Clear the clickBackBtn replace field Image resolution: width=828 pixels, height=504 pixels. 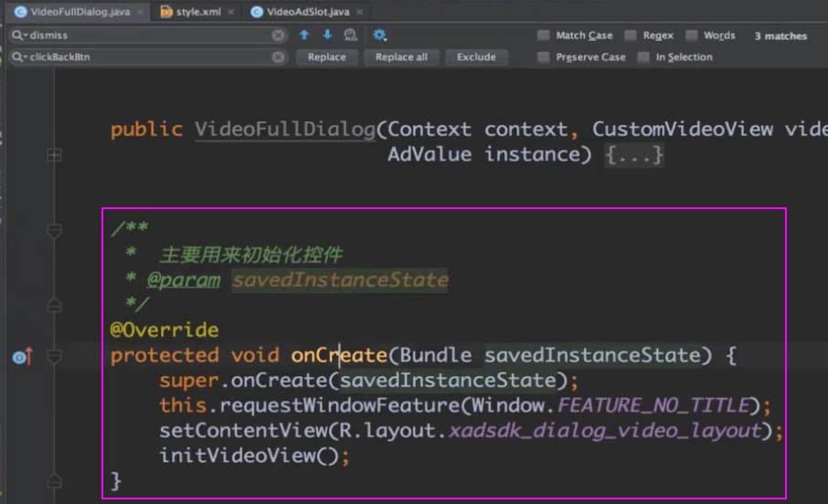click(279, 57)
